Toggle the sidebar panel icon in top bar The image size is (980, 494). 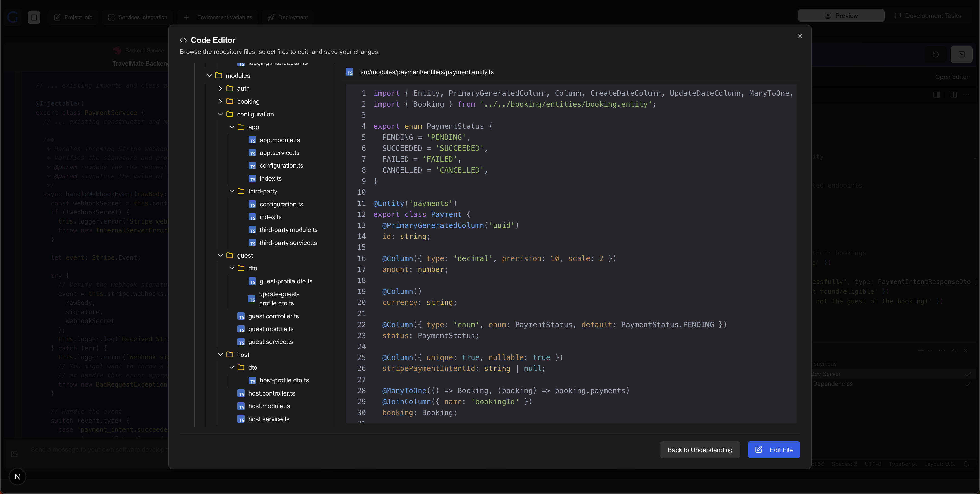click(x=34, y=17)
